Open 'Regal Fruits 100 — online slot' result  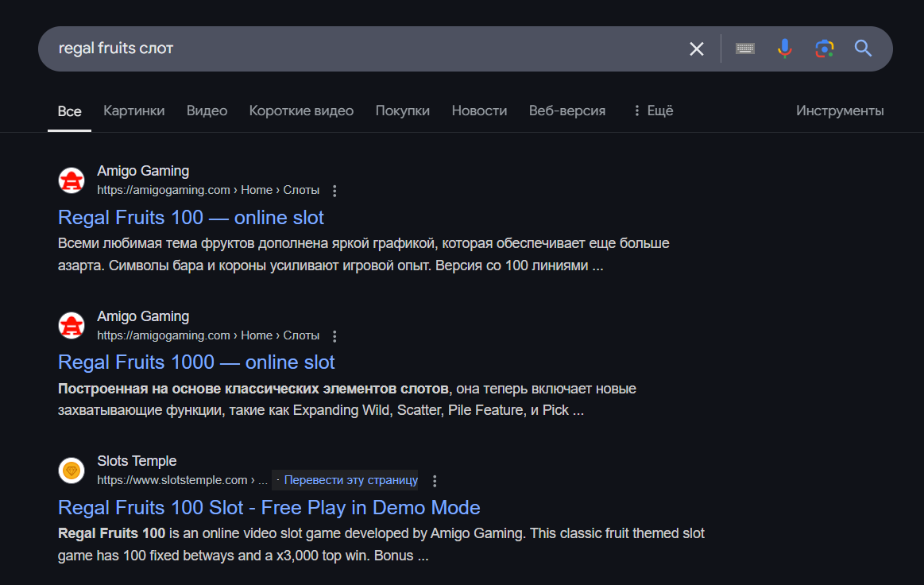pos(191,218)
